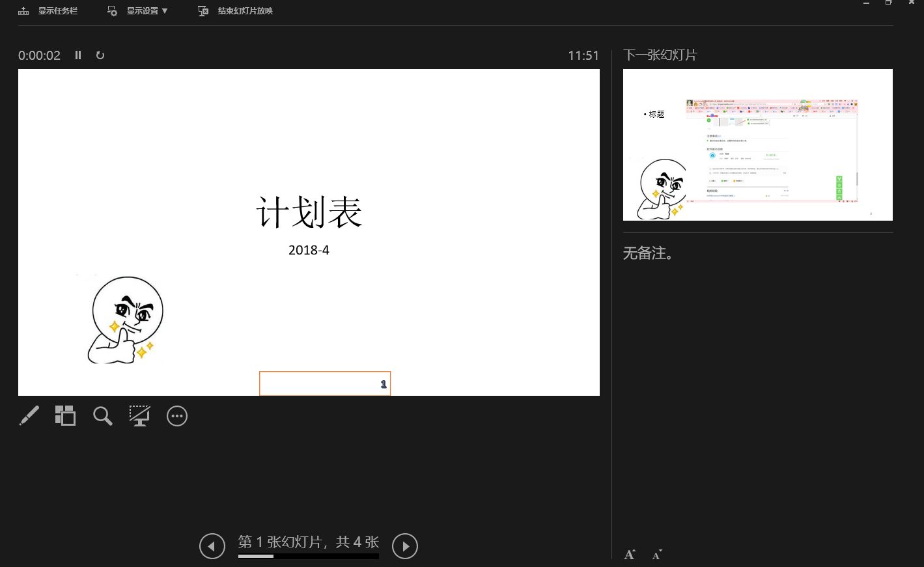Toggle black screen for the slideshow

[x=139, y=415]
